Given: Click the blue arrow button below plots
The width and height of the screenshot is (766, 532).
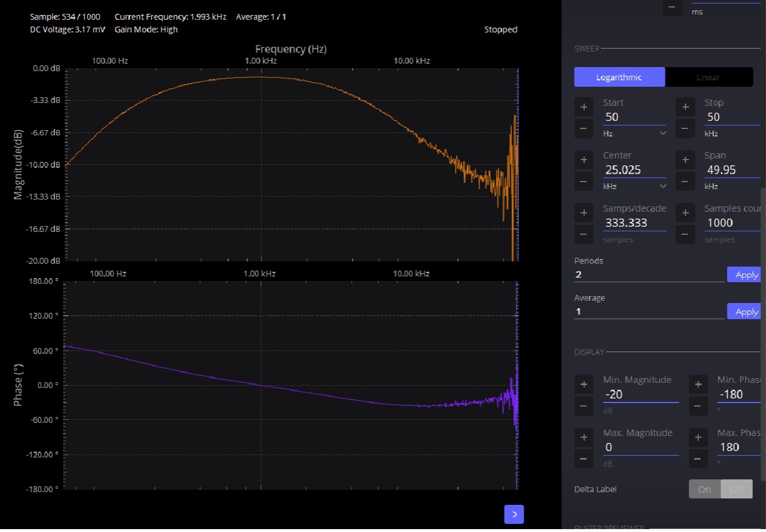Looking at the screenshot, I should tap(514, 514).
